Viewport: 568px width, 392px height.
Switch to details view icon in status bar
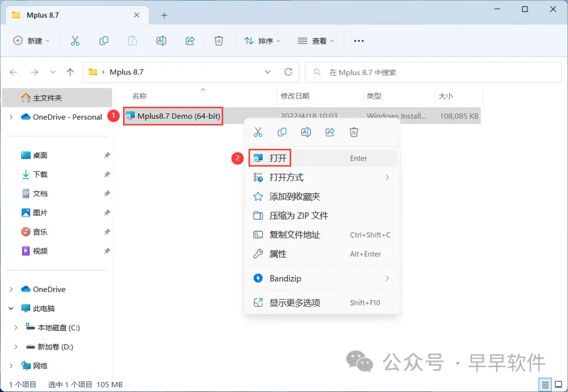[545, 385]
